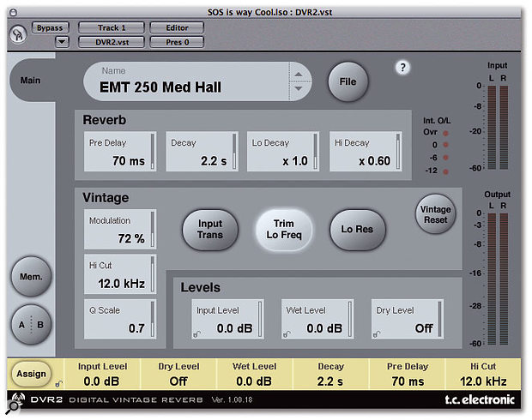Click the 'x 0.60' Hi Decay value
This screenshot has height=420, width=532.
pos(375,161)
